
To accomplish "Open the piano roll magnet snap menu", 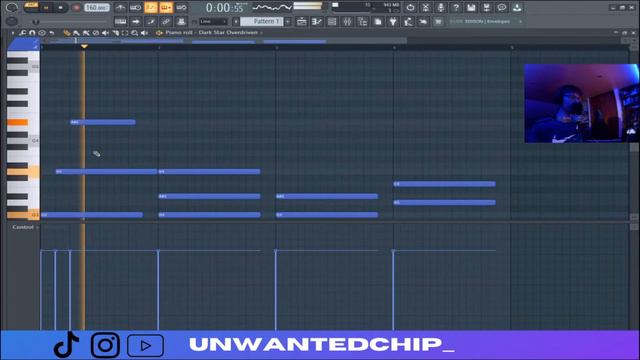I will pyautogui.click(x=32, y=33).
